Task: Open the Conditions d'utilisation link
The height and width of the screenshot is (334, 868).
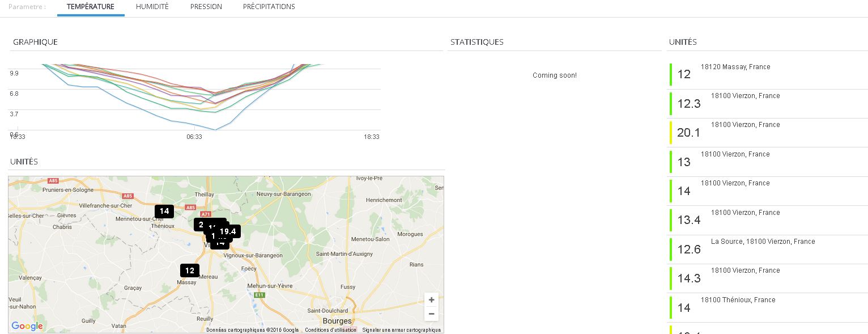Action: click(x=330, y=330)
